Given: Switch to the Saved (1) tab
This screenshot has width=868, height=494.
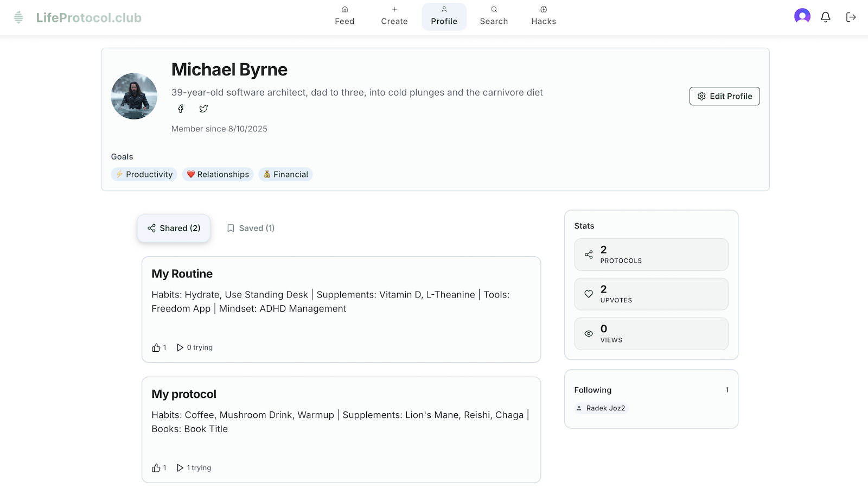Looking at the screenshot, I should tap(251, 228).
